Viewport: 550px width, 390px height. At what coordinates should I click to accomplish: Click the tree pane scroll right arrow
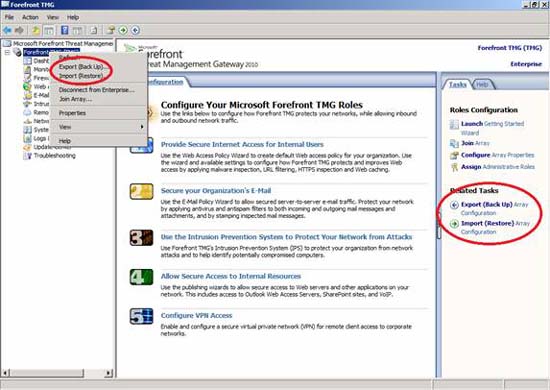pyautogui.click(x=109, y=373)
